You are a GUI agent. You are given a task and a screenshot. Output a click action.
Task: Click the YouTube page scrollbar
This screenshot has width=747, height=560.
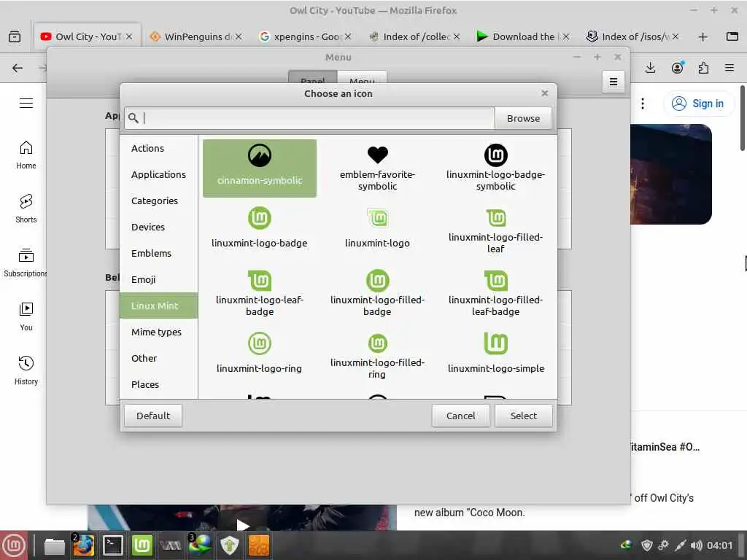[x=743, y=117]
